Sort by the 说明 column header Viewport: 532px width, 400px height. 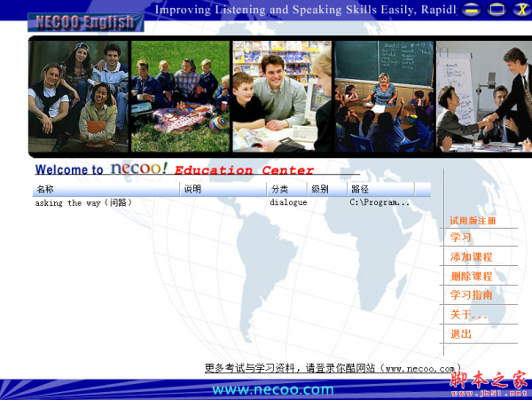click(x=223, y=189)
